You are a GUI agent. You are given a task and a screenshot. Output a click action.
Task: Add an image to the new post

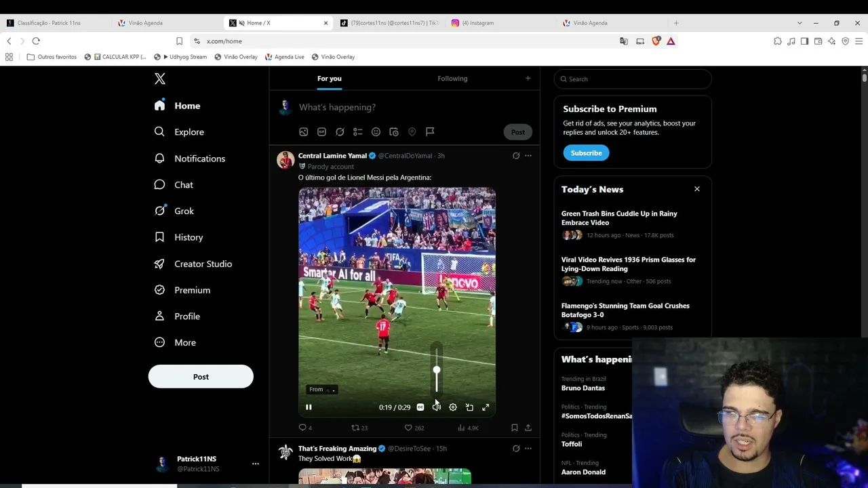click(304, 131)
